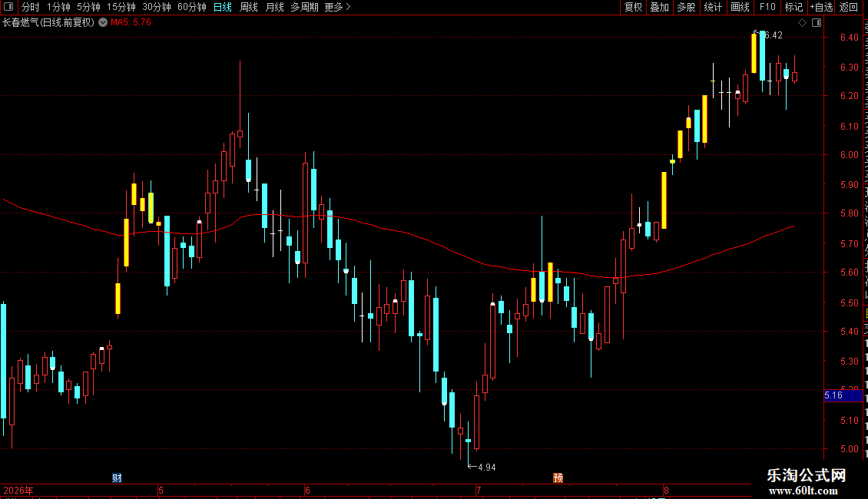868x499 pixels.
Task: Click the 5.50 price axis label
Action: pos(849,303)
